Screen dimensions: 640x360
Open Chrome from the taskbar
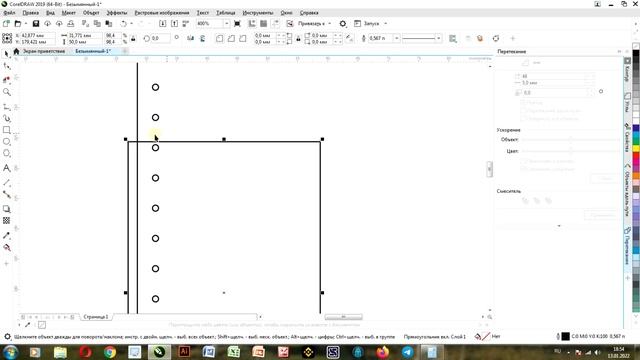[x=110, y=352]
